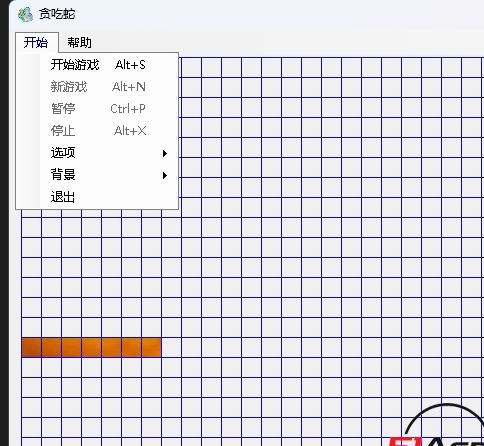Click the arrow beside 背景
484x446 pixels.
pyautogui.click(x=165, y=175)
